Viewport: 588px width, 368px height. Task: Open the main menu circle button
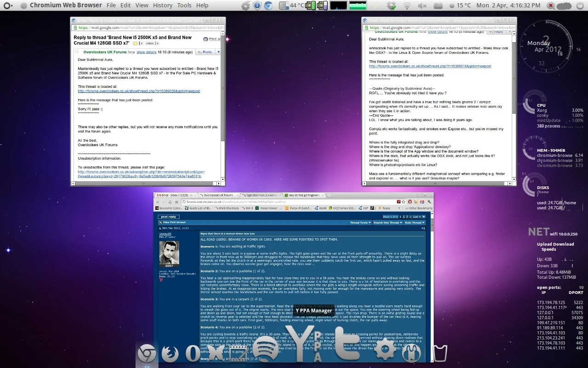point(7,6)
